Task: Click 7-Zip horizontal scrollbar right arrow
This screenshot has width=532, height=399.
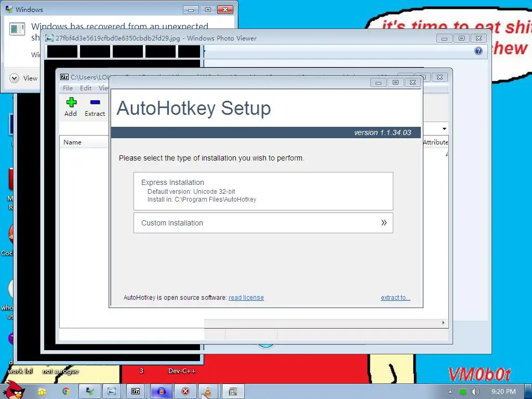Action: click(x=444, y=323)
